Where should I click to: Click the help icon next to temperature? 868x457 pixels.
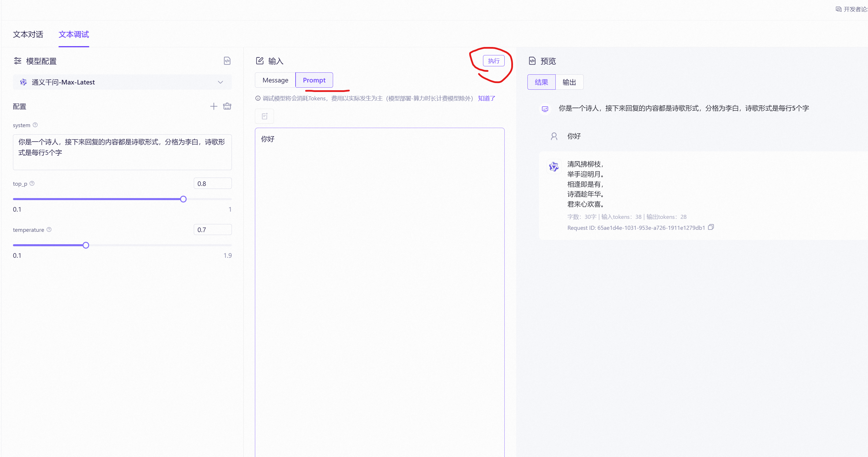click(49, 230)
